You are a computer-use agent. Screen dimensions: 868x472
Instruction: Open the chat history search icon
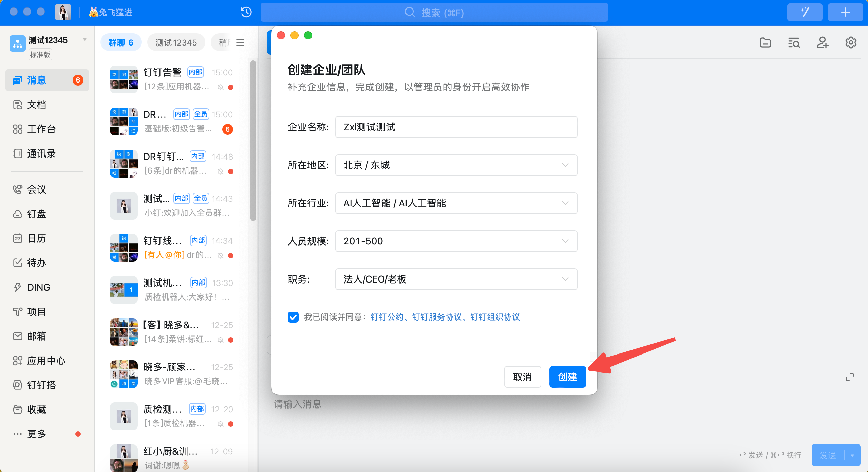coord(794,43)
